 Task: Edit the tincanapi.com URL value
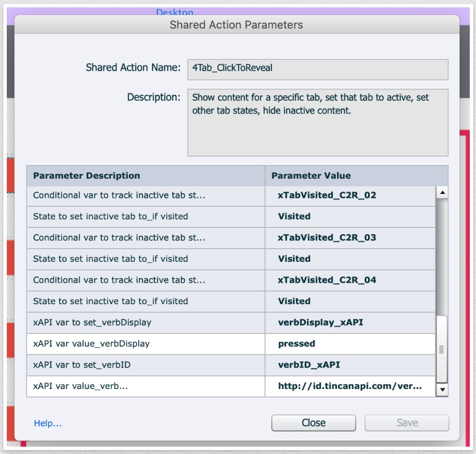pyautogui.click(x=349, y=386)
